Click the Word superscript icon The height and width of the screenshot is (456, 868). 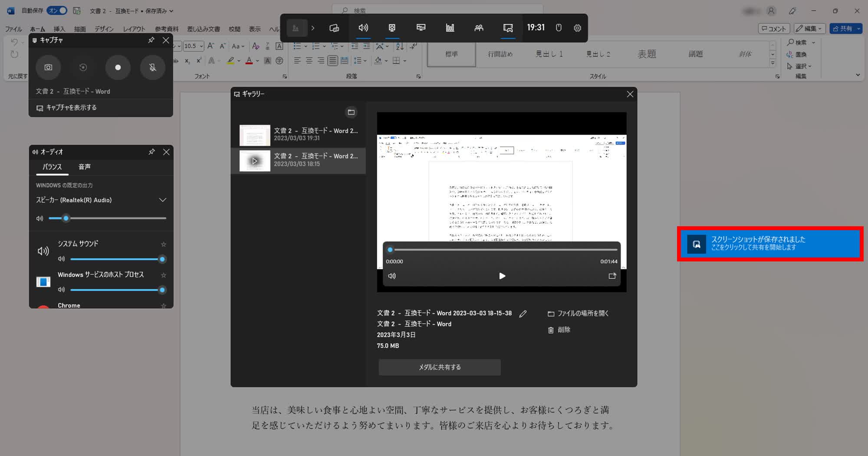pyautogui.click(x=199, y=61)
